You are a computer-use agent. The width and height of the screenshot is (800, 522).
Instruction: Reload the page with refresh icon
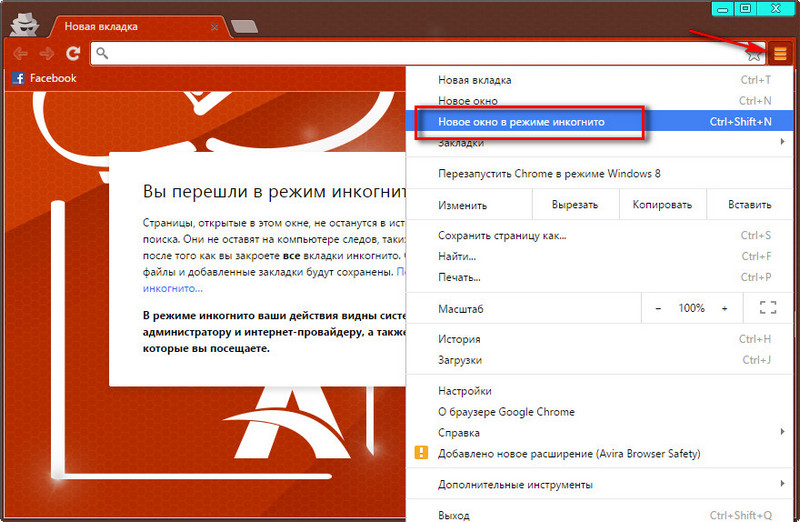73,53
